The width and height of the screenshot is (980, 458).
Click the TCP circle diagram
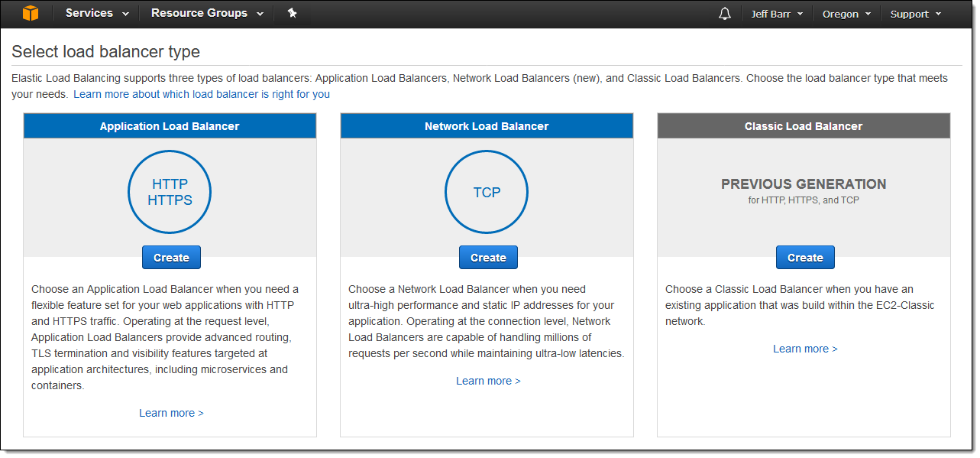[486, 191]
